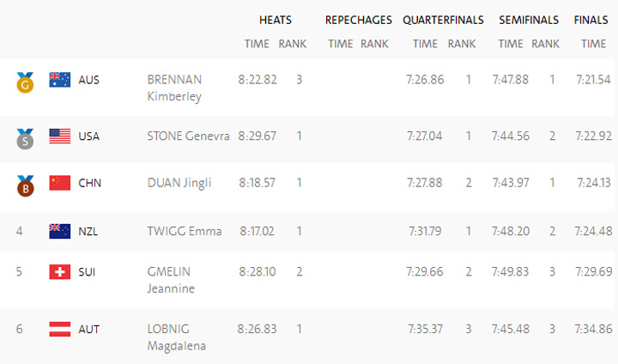Screen dimensions: 618x364
Task: Click the USA flag icon
Action: (x=59, y=136)
